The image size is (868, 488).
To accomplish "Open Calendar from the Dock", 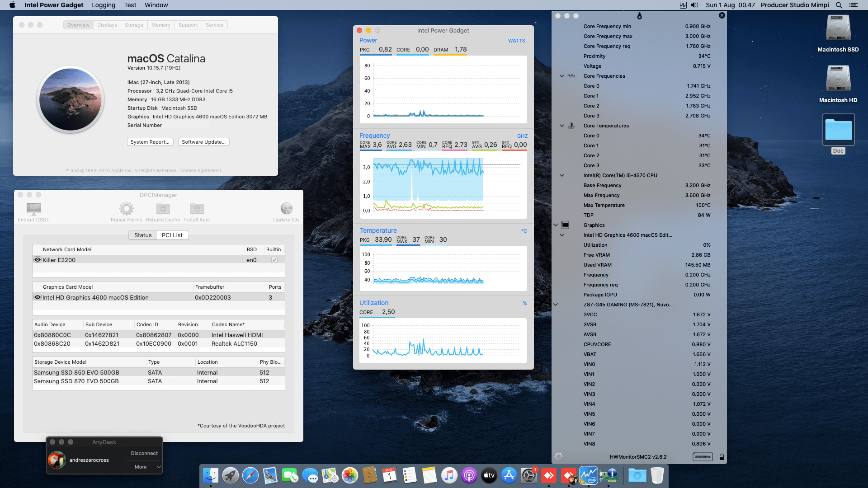I will (390, 475).
